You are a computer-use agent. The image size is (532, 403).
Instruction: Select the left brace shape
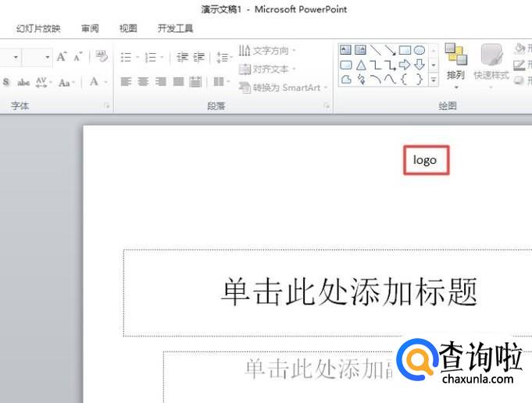coord(404,80)
